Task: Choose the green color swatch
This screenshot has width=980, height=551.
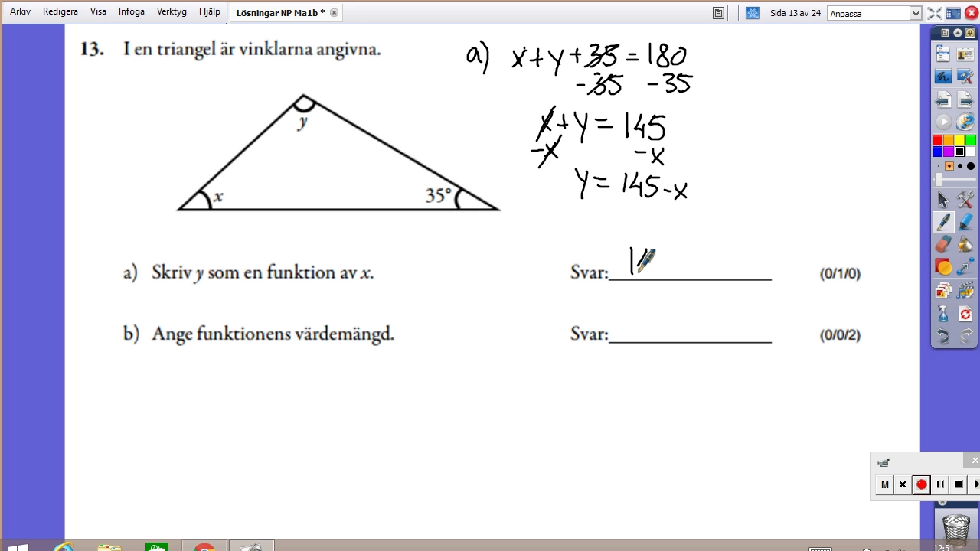Action: [971, 141]
